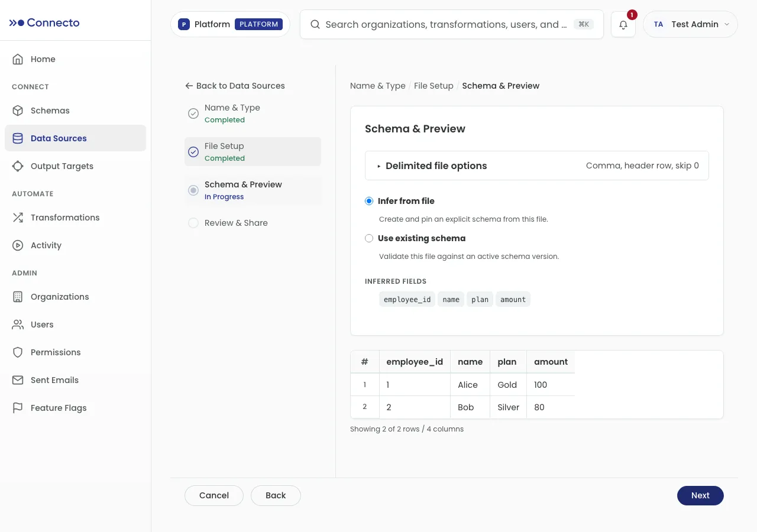Open Activity page
Image resolution: width=757 pixels, height=532 pixels.
(x=75, y=245)
